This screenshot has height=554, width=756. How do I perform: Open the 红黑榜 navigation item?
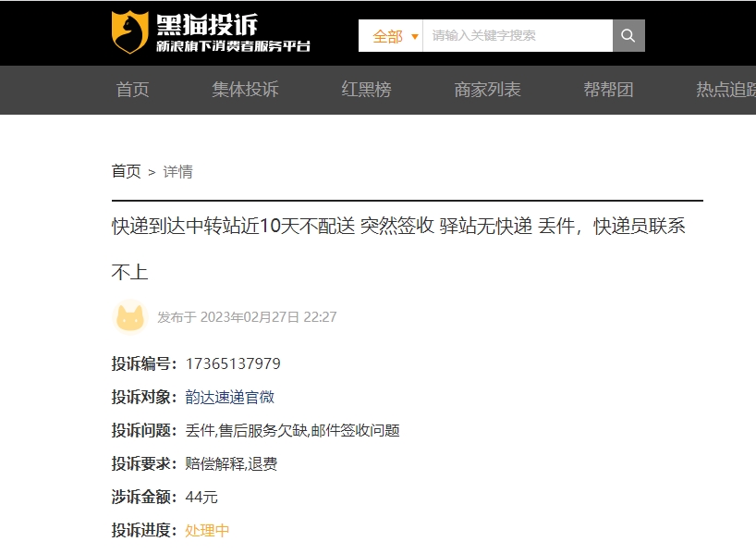(x=366, y=90)
